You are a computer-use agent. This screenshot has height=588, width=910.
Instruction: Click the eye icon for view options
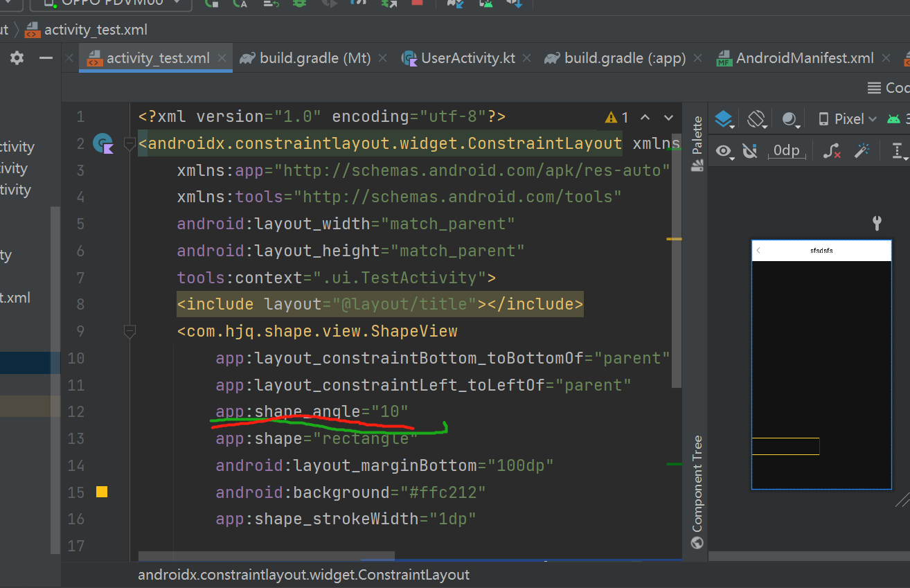coord(724,151)
